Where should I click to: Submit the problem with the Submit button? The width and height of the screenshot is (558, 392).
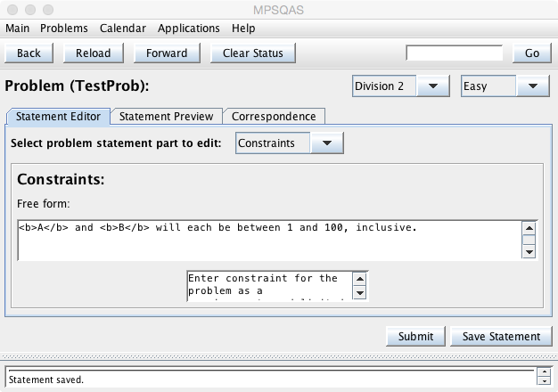[x=415, y=336]
